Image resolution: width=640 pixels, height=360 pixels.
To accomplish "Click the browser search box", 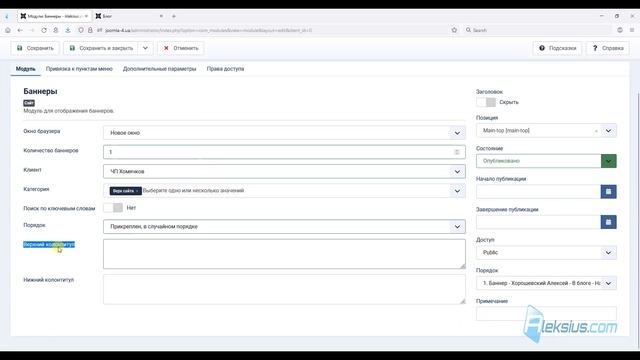I will coord(537,30).
